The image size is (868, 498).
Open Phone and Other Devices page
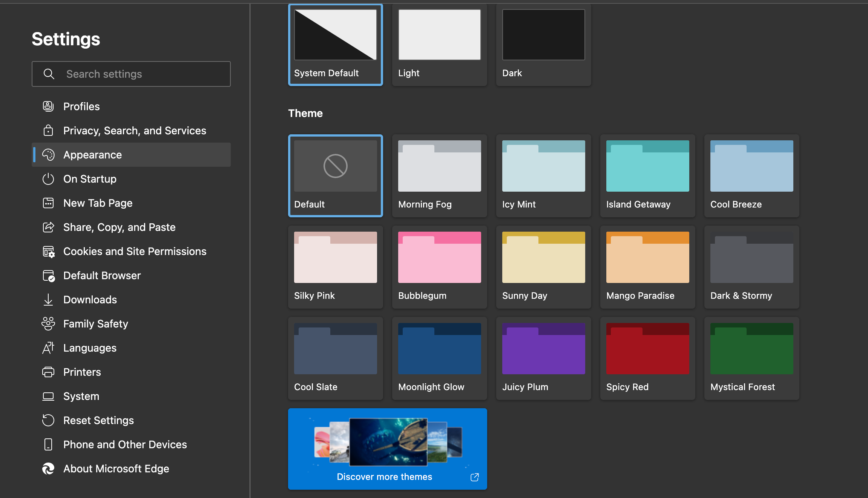point(125,444)
